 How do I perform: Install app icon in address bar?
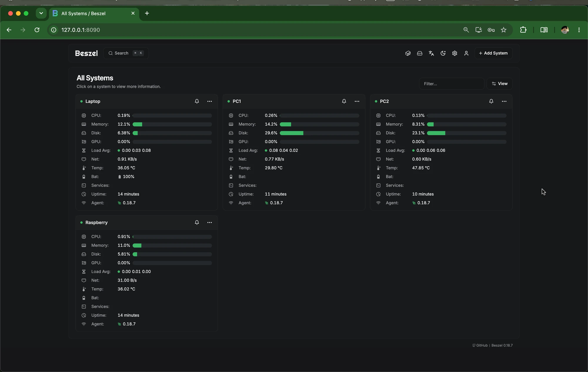479,30
